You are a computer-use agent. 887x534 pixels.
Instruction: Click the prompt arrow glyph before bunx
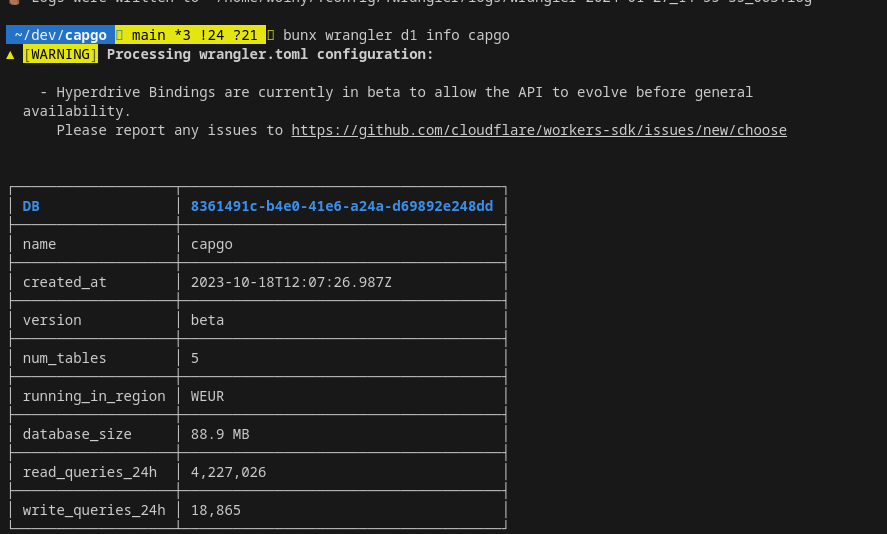271,35
